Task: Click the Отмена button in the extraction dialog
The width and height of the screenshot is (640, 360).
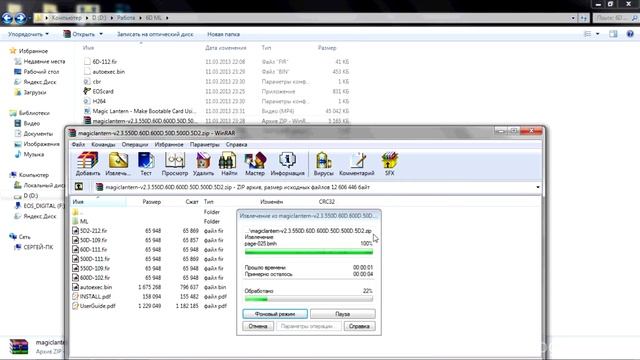Action: 258,326
